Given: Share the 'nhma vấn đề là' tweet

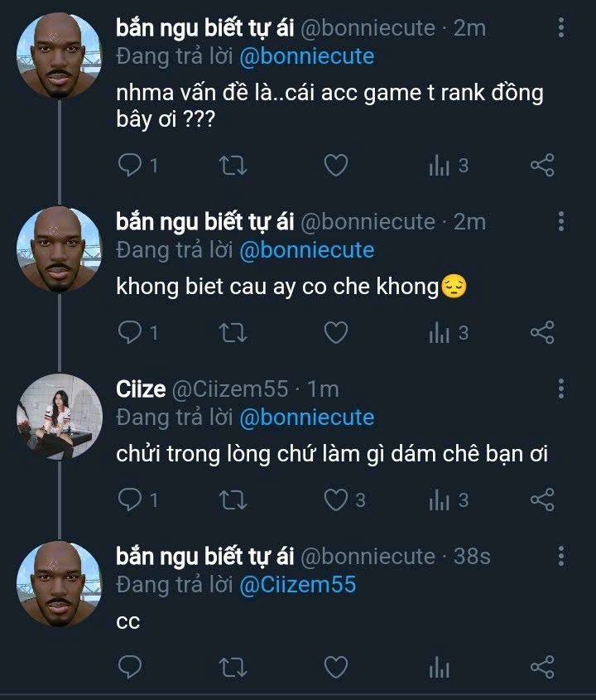Looking at the screenshot, I should (x=542, y=165).
